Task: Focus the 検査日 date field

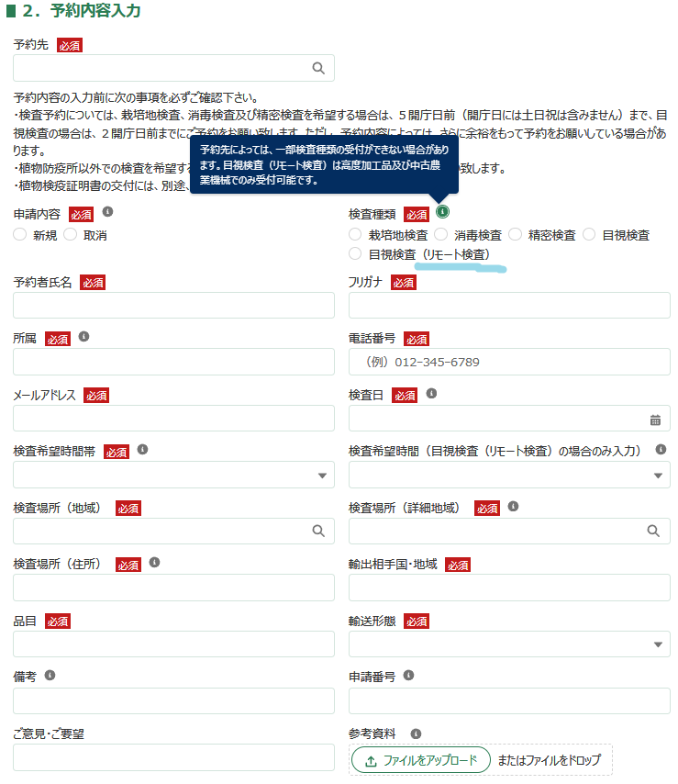Action: [x=509, y=419]
